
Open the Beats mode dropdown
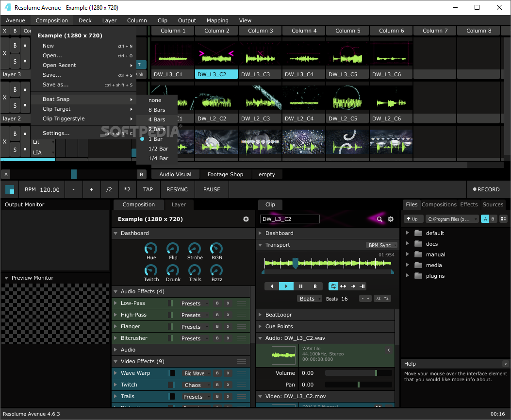(x=309, y=299)
